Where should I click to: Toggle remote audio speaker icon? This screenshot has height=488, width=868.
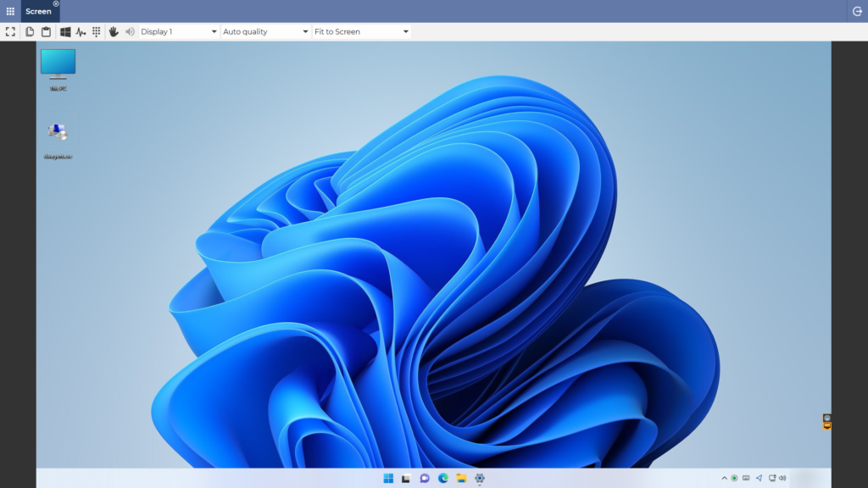click(130, 31)
